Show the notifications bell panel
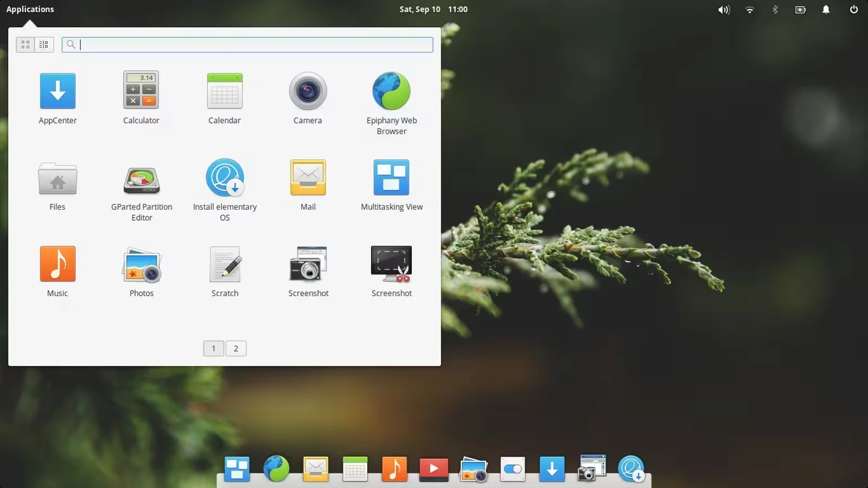Image resolution: width=868 pixels, height=488 pixels. pos(826,10)
